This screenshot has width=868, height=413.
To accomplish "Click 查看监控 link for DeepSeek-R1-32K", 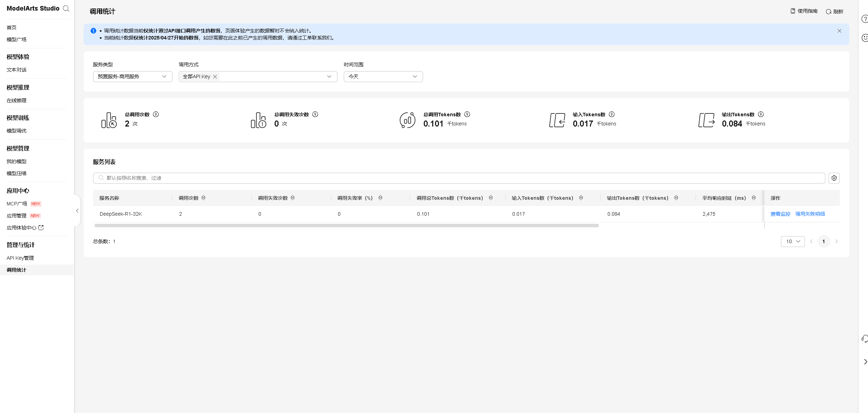I will (780, 214).
